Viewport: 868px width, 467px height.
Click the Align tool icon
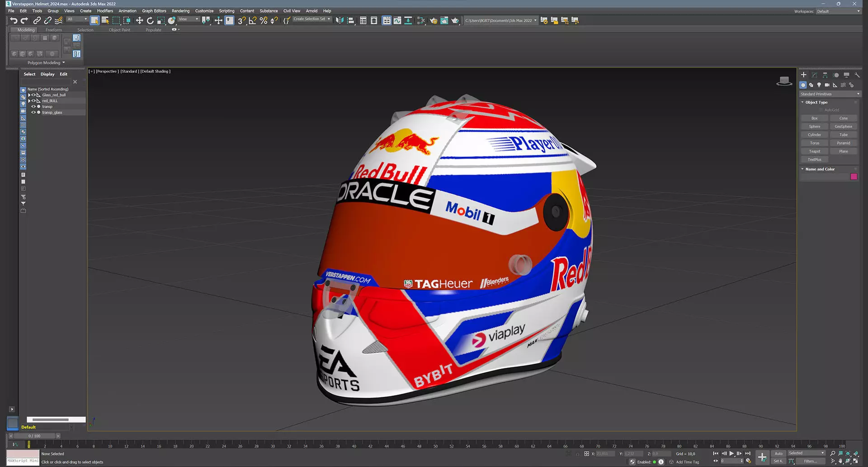click(x=351, y=20)
